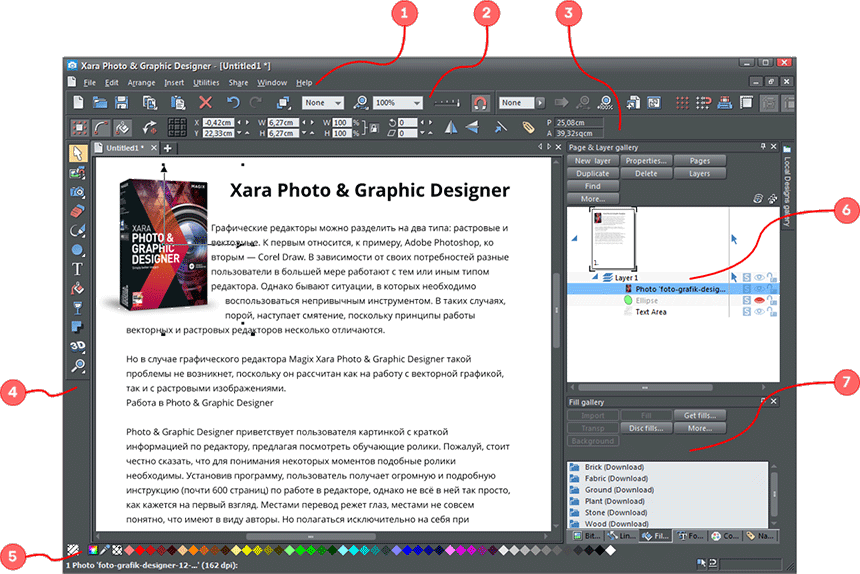Click the yellow Names tag icon
Screen dimensions: 860x574
[528, 128]
